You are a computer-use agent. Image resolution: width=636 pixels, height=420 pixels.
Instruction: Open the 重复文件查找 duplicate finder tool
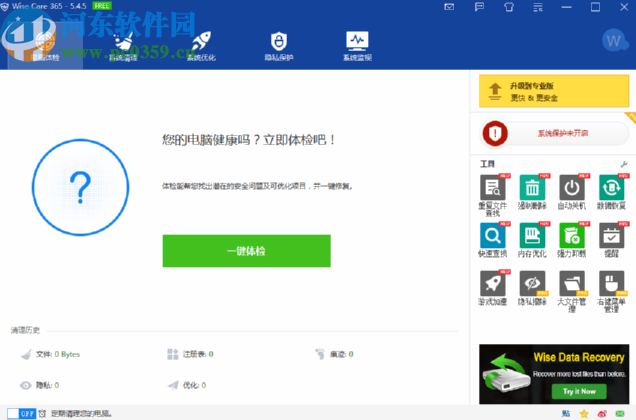click(x=493, y=195)
